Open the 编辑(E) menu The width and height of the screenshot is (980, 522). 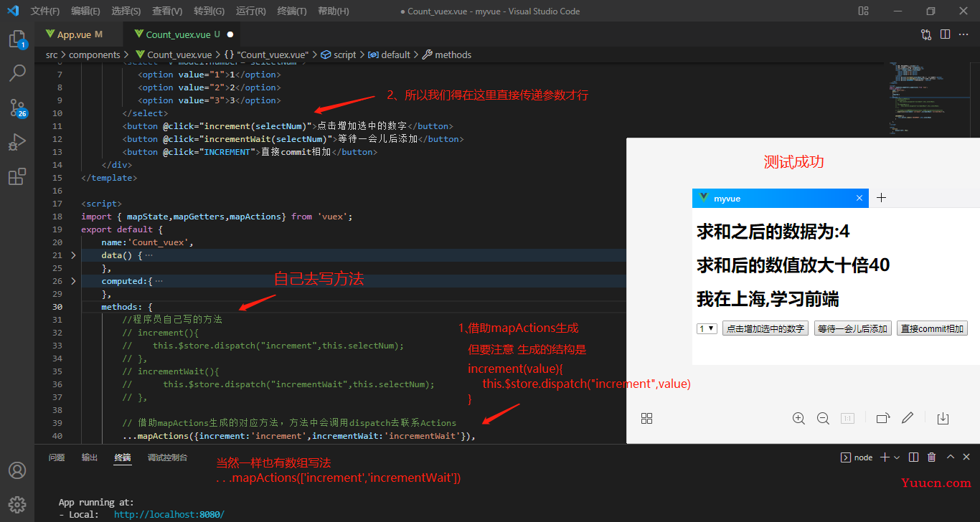click(85, 11)
